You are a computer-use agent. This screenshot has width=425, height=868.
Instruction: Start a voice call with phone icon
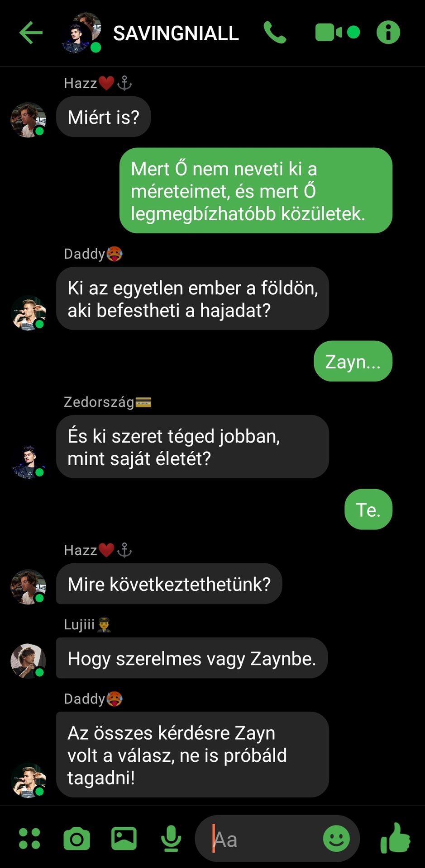click(x=275, y=33)
